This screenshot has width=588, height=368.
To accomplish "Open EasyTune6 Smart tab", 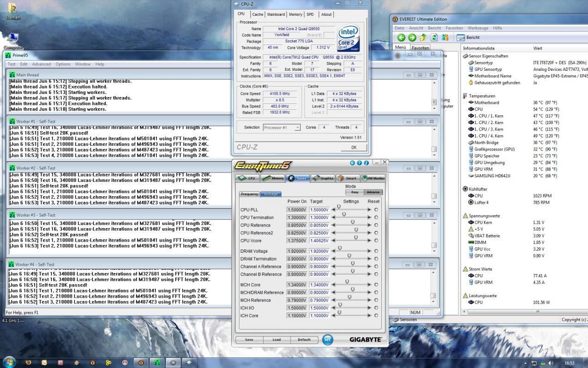I will point(348,178).
